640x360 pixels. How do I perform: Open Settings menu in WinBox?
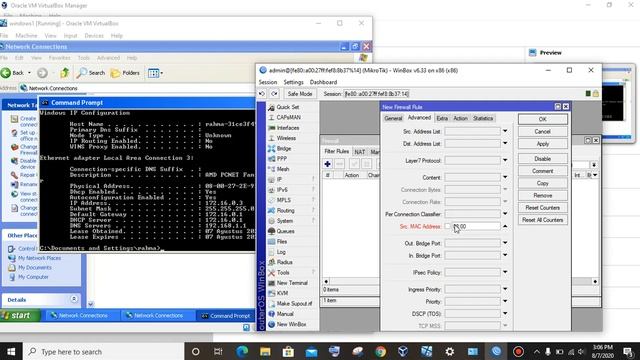point(293,82)
